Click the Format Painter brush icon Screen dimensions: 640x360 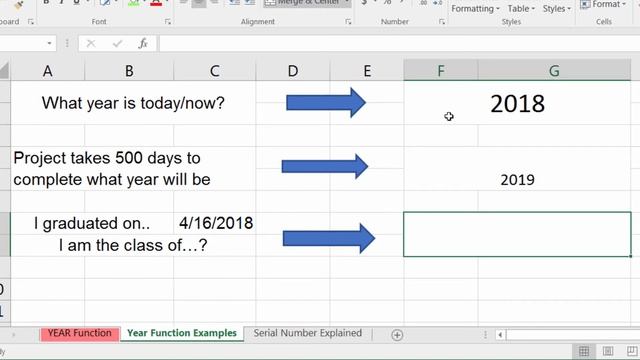18,4
